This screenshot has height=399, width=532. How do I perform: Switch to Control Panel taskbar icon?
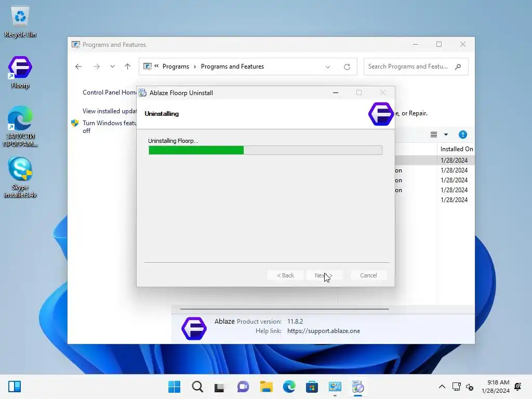pyautogui.click(x=335, y=387)
